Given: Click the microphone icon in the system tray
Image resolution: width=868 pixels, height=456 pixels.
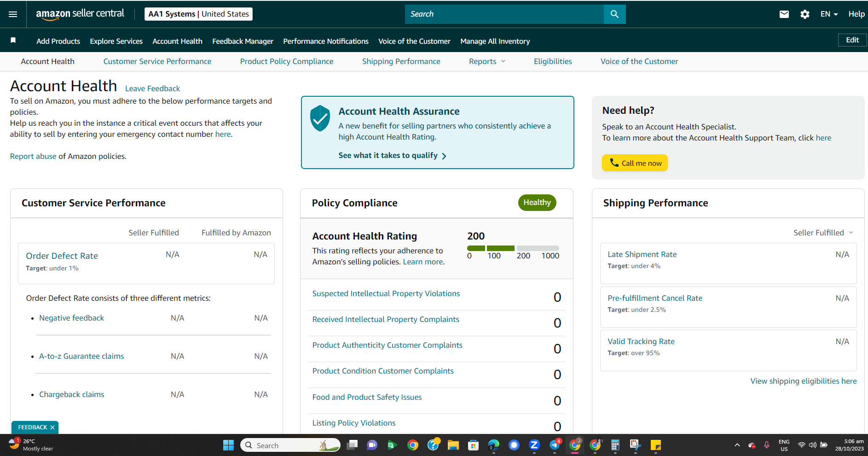Looking at the screenshot, I should tap(767, 445).
